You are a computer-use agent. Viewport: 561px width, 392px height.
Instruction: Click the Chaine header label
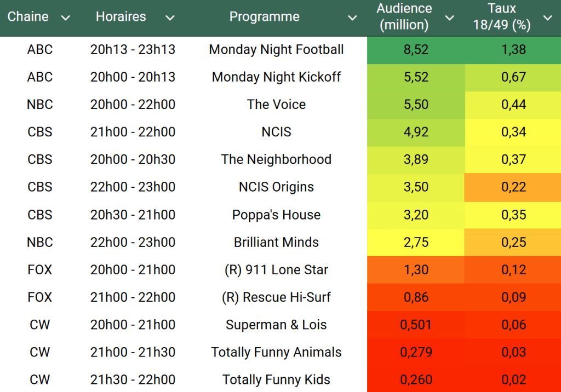28,17
